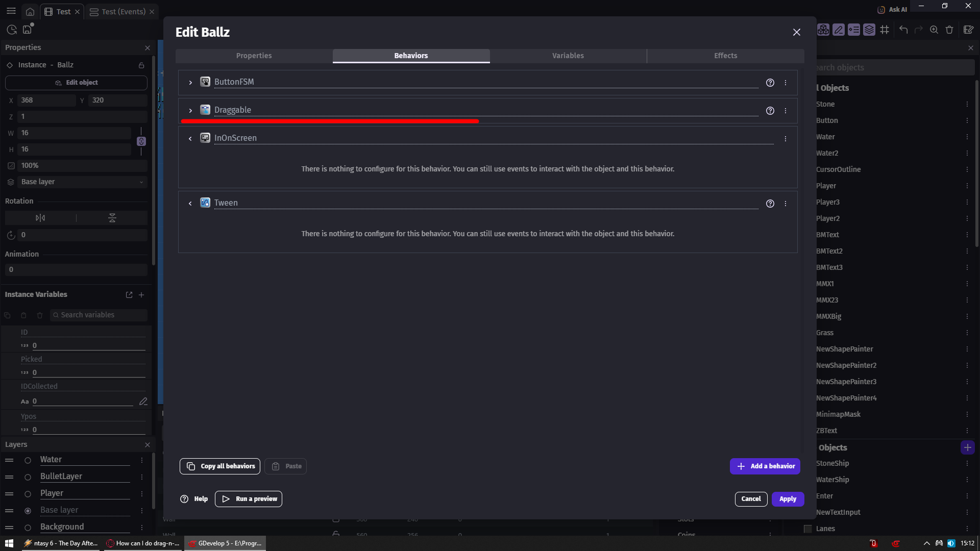Click the X position input field
This screenshot has width=980, height=551.
point(46,101)
